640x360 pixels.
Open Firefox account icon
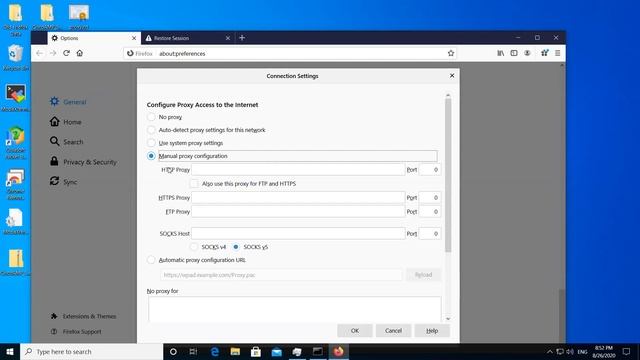click(527, 53)
